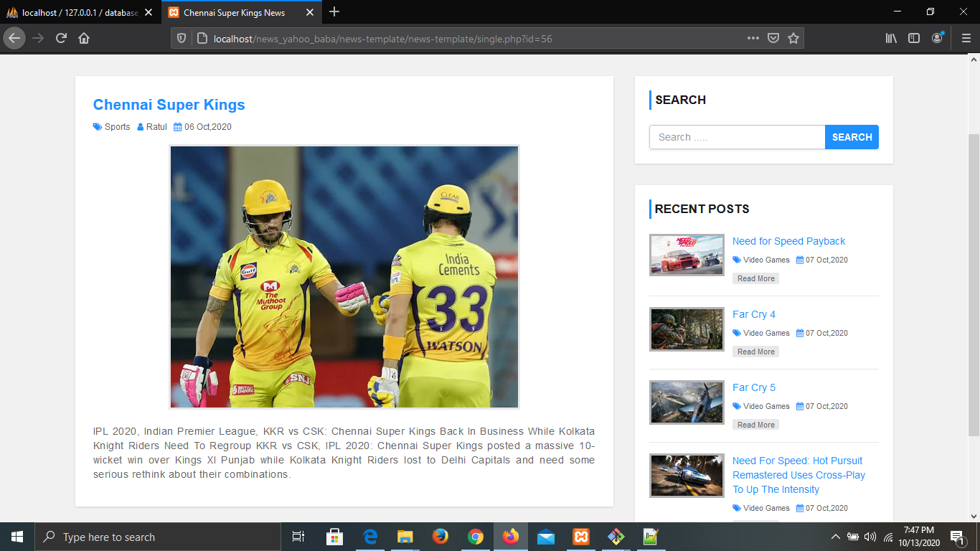The height and width of the screenshot is (551, 980).
Task: Close the Chennai Super Kings News tab
Action: coord(310,12)
